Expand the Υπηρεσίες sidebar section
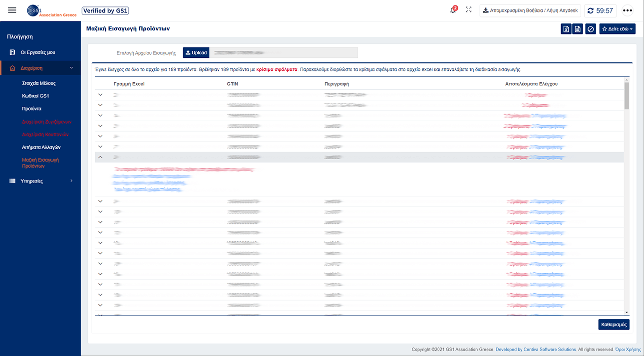 pyautogui.click(x=40, y=181)
